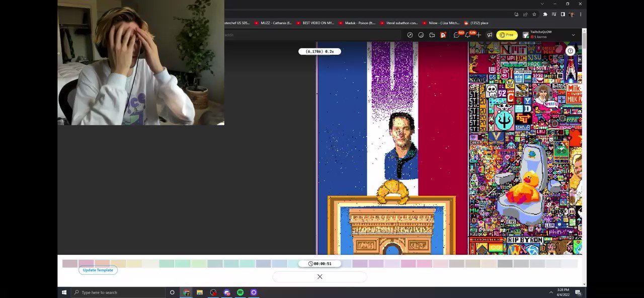Open the sterchef US S05 bookmark

point(237,23)
